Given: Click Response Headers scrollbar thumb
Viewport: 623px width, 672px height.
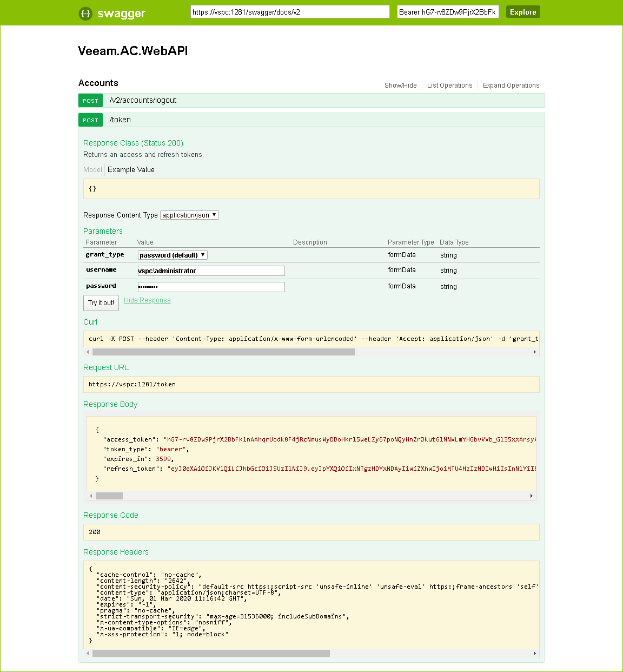Looking at the screenshot, I should [211, 653].
